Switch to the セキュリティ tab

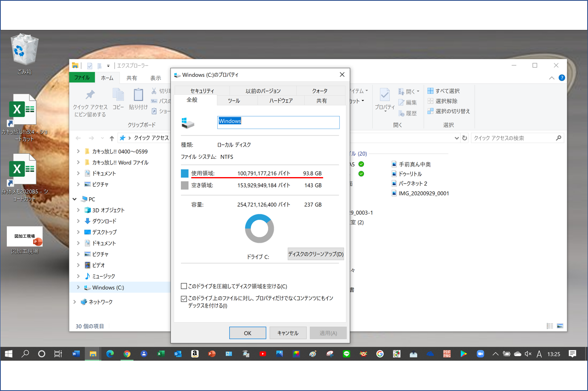pyautogui.click(x=202, y=91)
